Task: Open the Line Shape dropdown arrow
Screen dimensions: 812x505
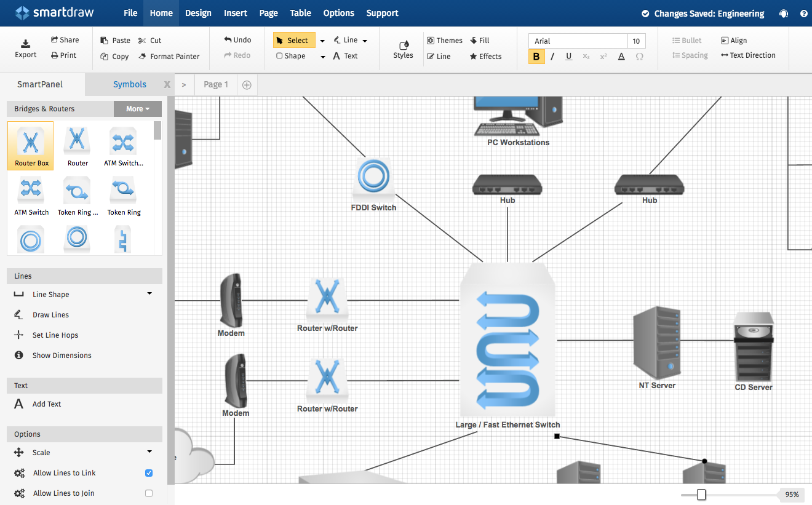Action: tap(149, 294)
